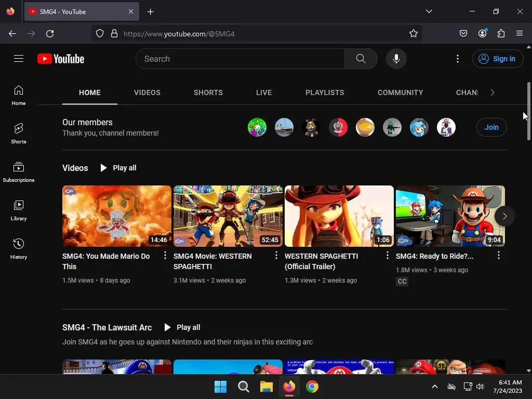Open YouTube settings three-dot menu
Image resolution: width=532 pixels, height=399 pixels.
click(x=457, y=59)
